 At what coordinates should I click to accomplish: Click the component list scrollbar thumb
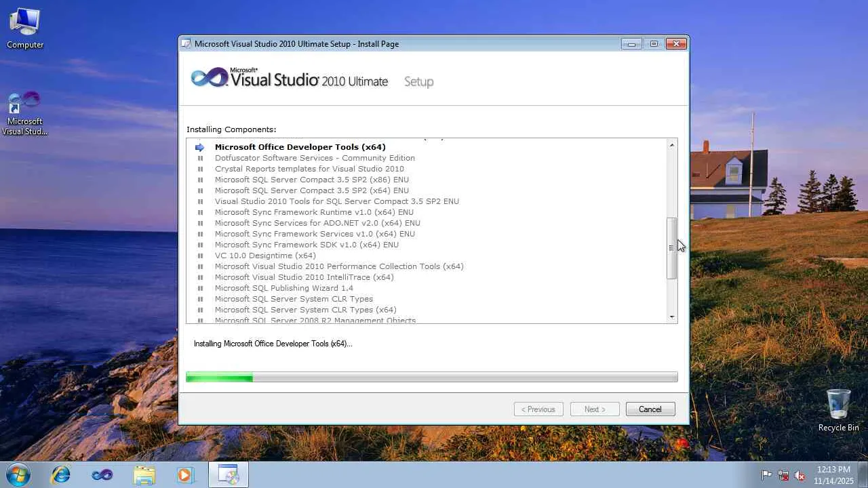click(672, 248)
